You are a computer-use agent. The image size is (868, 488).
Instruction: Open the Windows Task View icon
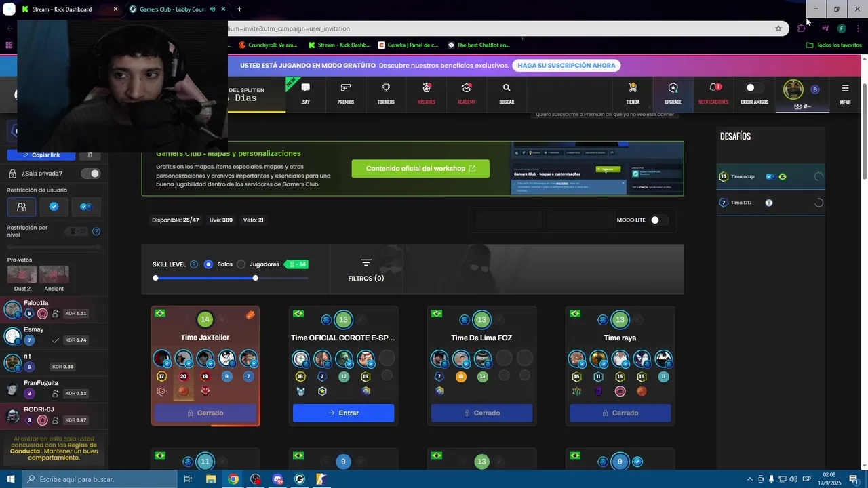point(188,479)
